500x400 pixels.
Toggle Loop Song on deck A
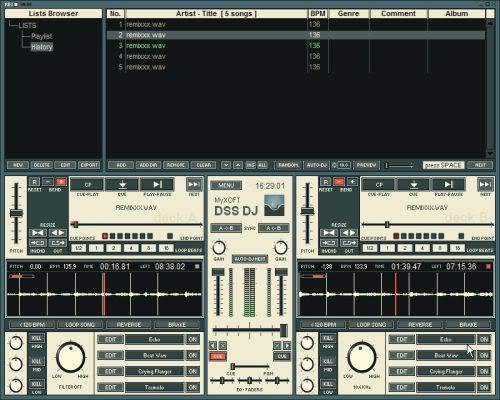[80, 324]
